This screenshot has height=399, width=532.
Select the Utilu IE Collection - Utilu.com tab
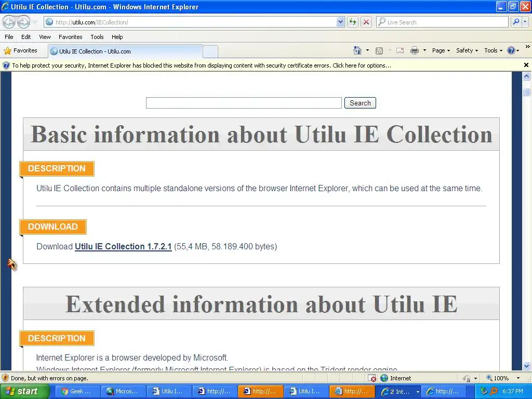(x=125, y=51)
